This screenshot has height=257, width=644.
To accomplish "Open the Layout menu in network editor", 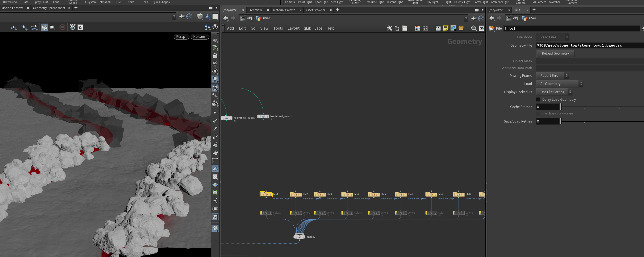I will tap(293, 28).
